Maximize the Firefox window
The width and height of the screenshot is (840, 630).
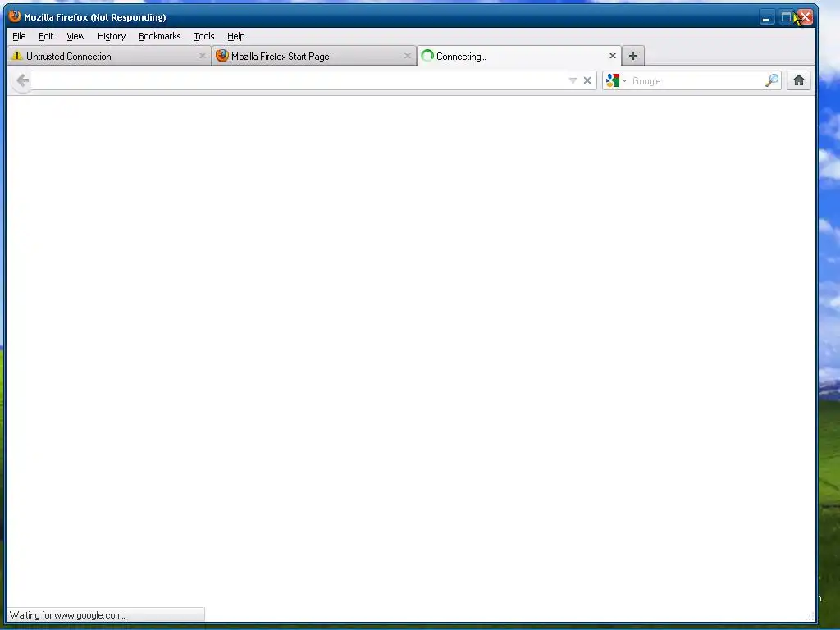[785, 18]
